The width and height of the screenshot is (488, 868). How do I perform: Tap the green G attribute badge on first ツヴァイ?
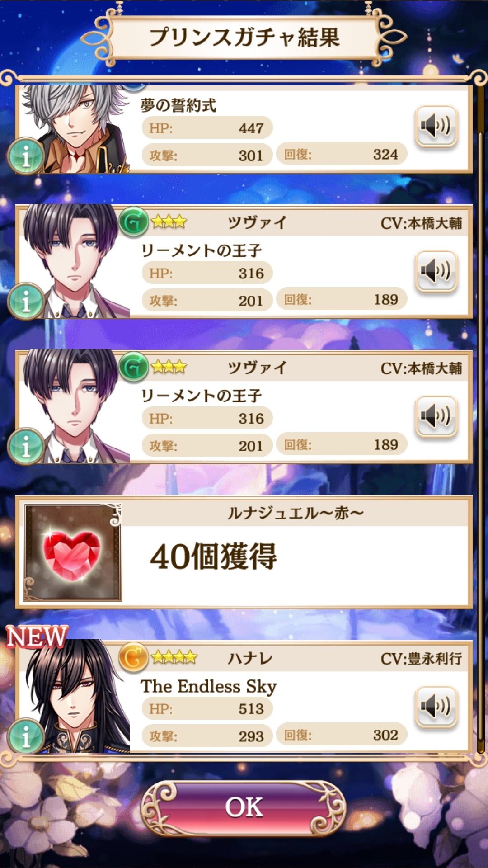134,222
